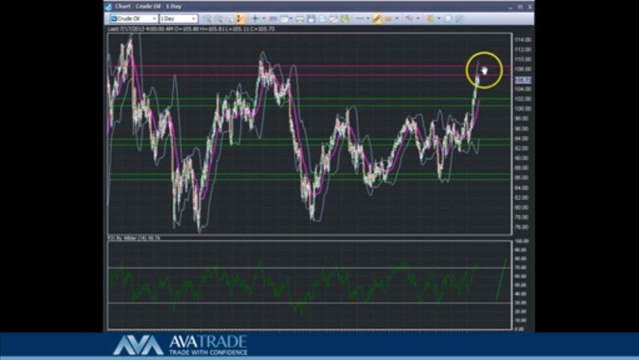Maximize the chart window
Image resolution: width=639 pixels, height=360 pixels.
520,7
